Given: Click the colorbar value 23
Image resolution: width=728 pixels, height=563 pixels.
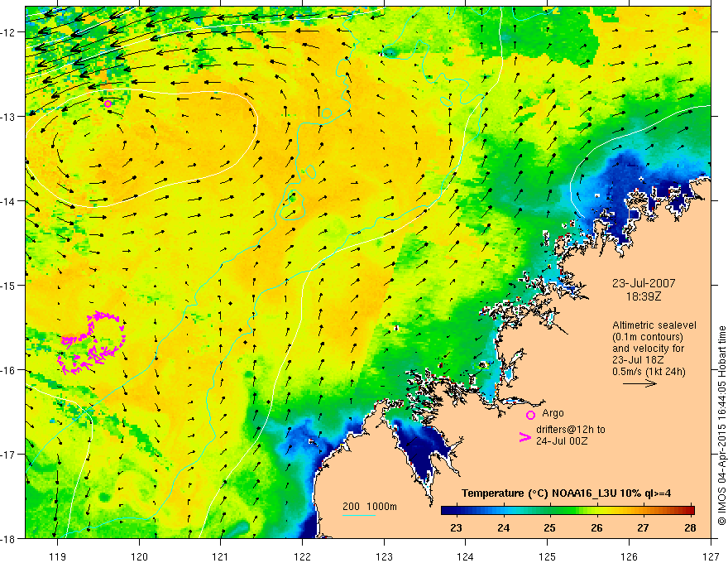Looking at the screenshot, I should click(457, 528).
